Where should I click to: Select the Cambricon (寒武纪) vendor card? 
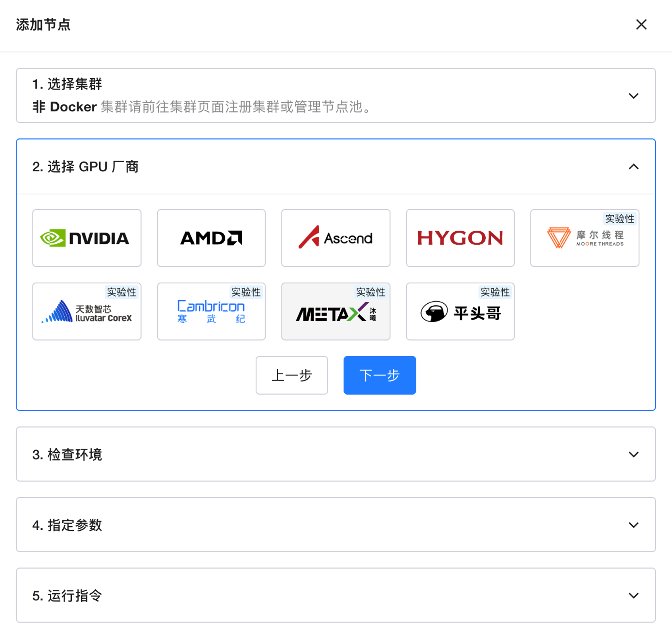pos(211,312)
